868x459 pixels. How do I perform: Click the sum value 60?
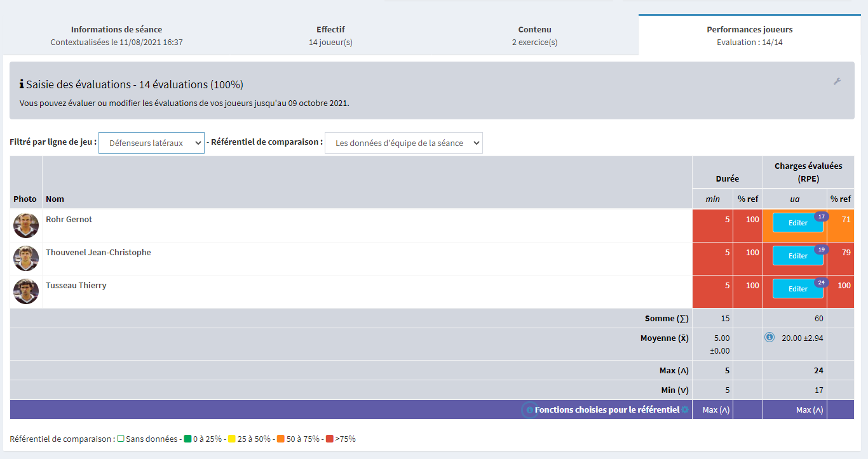[x=818, y=318]
